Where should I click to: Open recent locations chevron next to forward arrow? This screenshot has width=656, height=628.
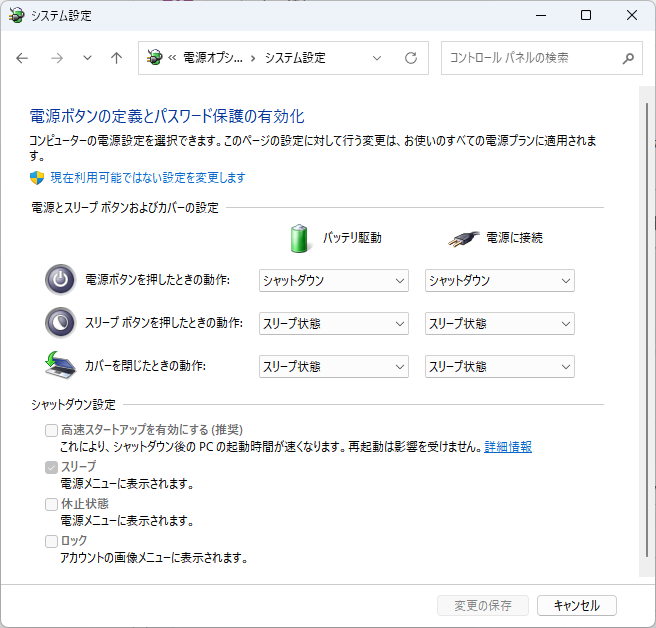click(x=87, y=58)
